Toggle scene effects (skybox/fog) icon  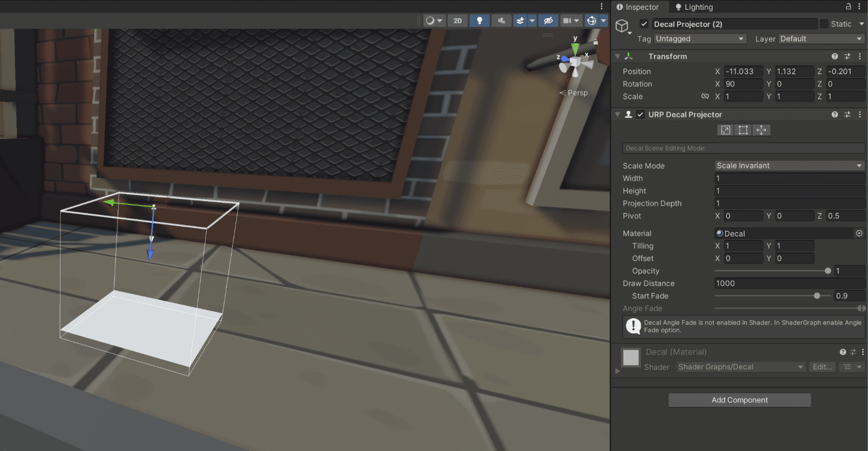[x=520, y=20]
